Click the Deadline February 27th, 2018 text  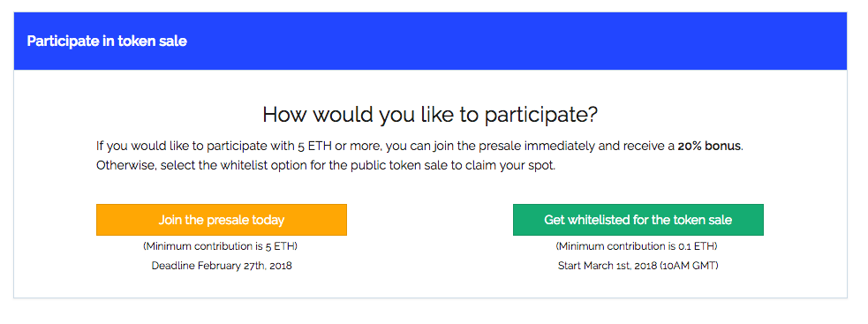click(x=222, y=266)
